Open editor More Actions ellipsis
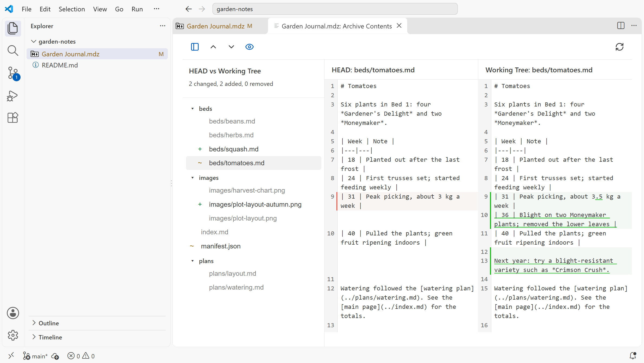 coord(634,25)
